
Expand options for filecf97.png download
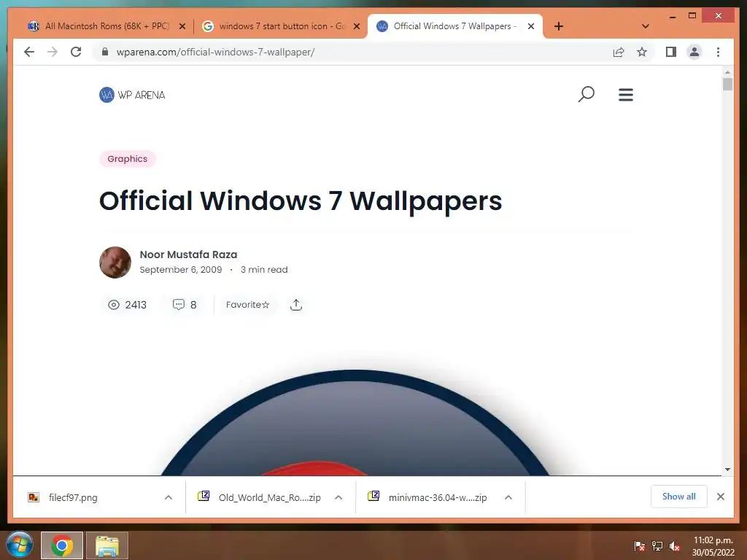[x=169, y=497]
